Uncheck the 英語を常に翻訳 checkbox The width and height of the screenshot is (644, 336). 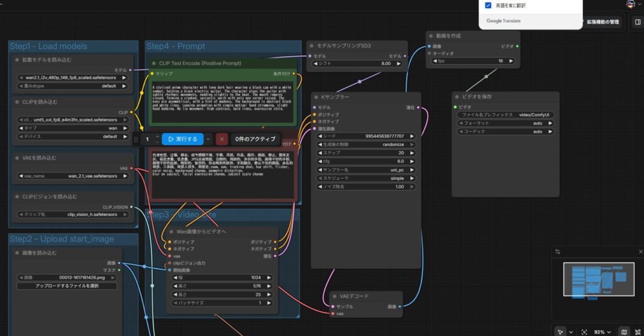click(488, 5)
